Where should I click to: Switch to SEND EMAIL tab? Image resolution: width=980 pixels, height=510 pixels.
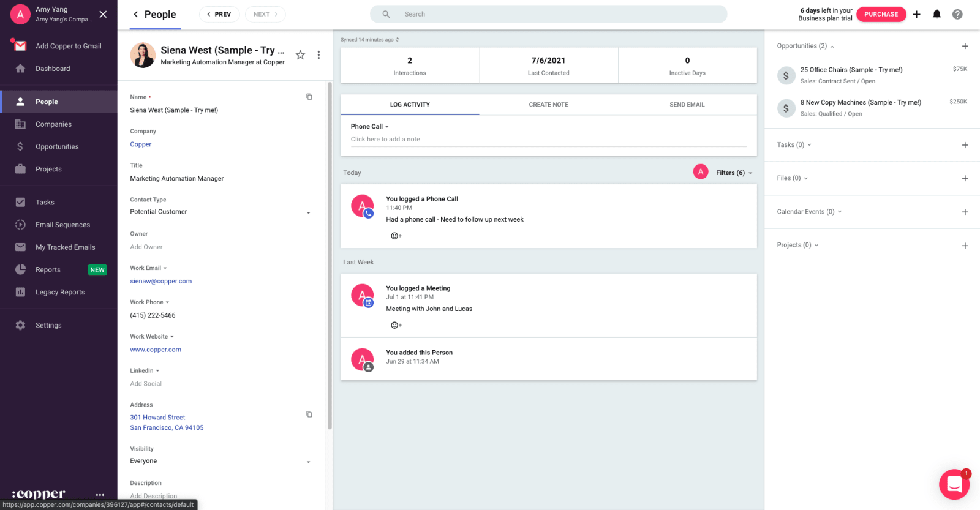click(x=687, y=105)
